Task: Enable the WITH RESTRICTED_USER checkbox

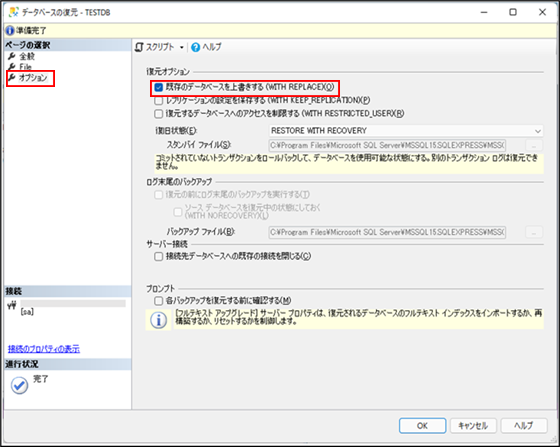Action: [159, 114]
